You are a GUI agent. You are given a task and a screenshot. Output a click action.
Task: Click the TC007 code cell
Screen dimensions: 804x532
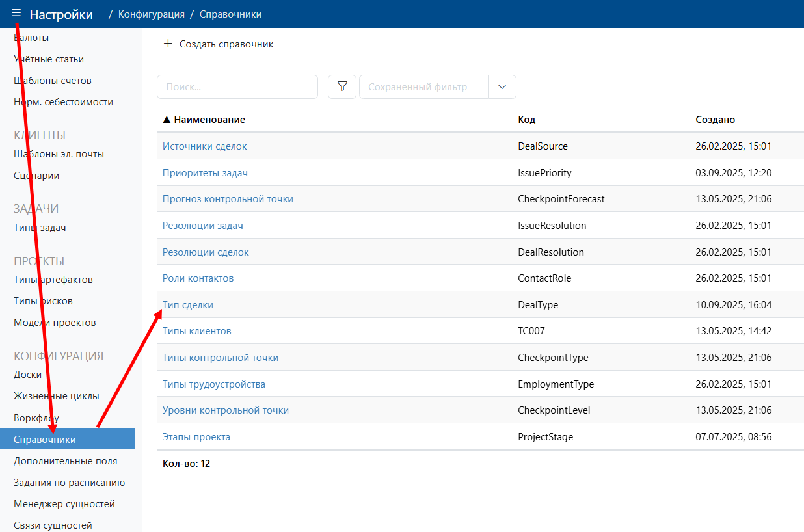tap(531, 331)
